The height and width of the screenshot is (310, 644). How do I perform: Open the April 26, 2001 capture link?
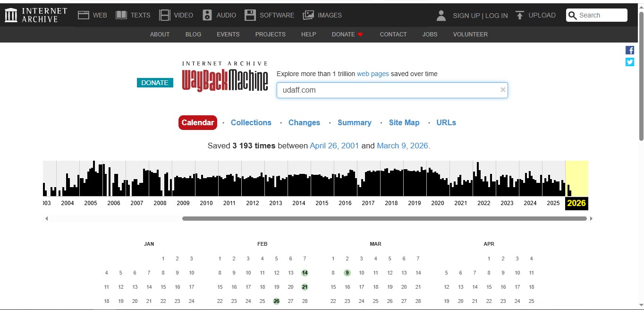click(334, 146)
